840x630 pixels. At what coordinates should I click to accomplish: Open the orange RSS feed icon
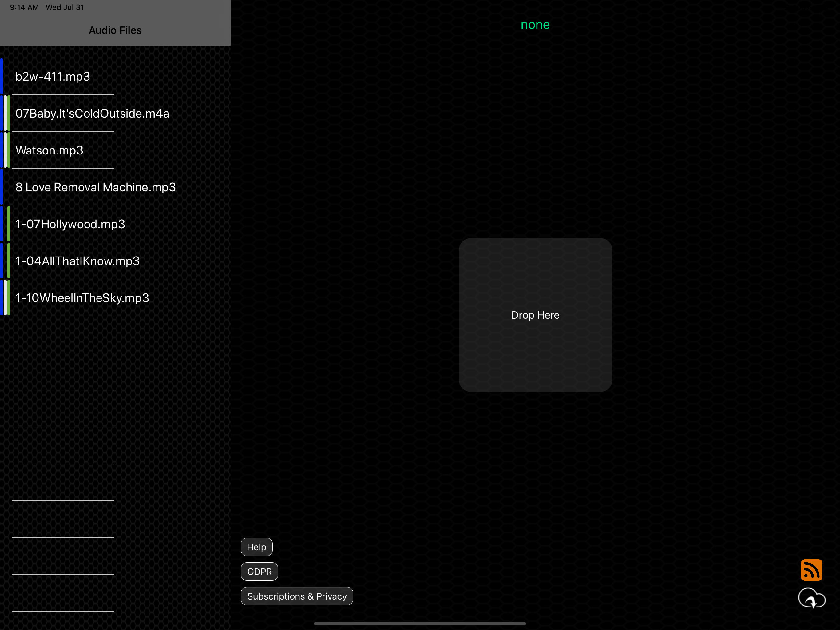811,570
